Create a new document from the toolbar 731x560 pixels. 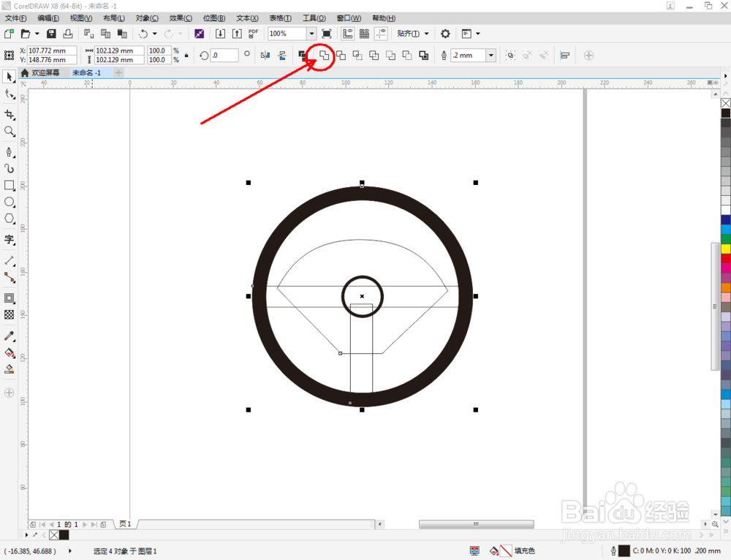(8, 34)
